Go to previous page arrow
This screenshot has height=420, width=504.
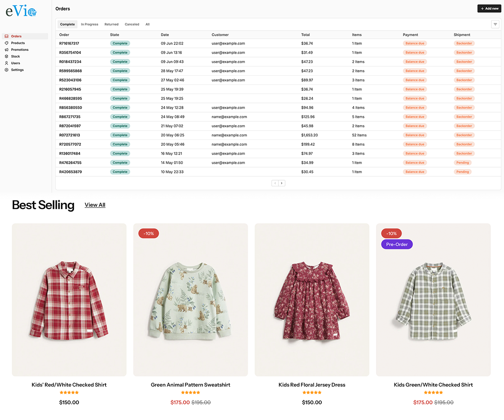pyautogui.click(x=275, y=183)
